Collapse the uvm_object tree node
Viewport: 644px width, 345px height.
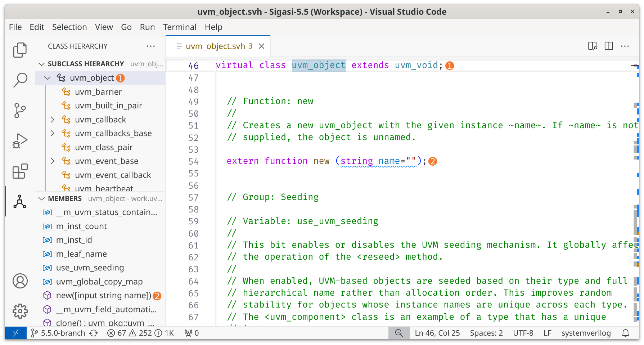[x=47, y=78]
